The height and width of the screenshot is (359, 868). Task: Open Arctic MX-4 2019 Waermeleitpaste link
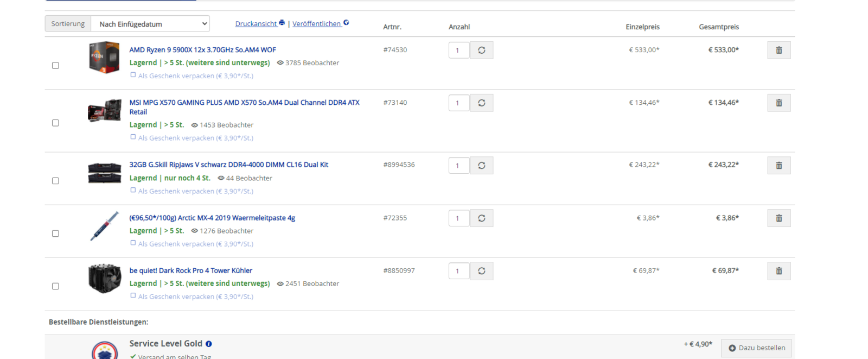pos(212,218)
